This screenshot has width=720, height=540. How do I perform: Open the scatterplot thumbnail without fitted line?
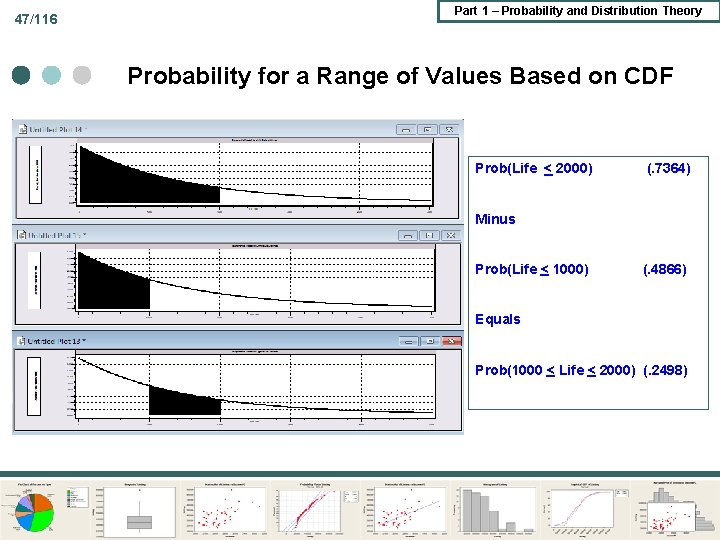coord(226,510)
